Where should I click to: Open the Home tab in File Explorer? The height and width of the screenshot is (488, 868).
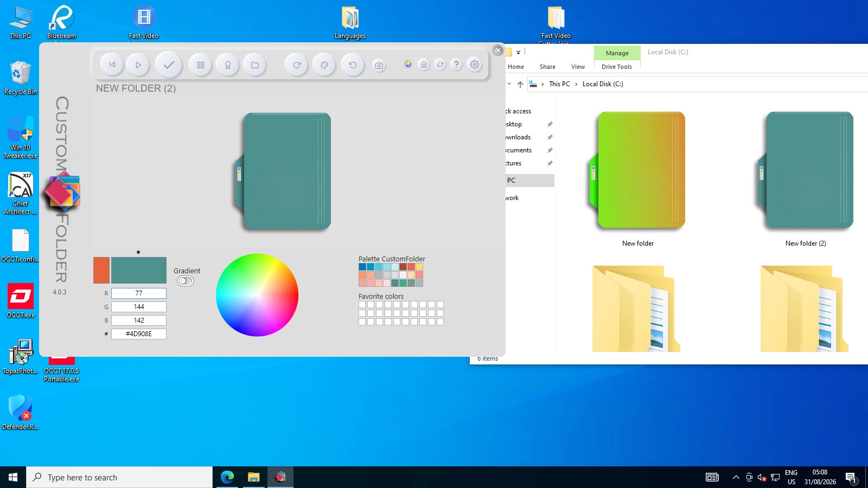(516, 67)
